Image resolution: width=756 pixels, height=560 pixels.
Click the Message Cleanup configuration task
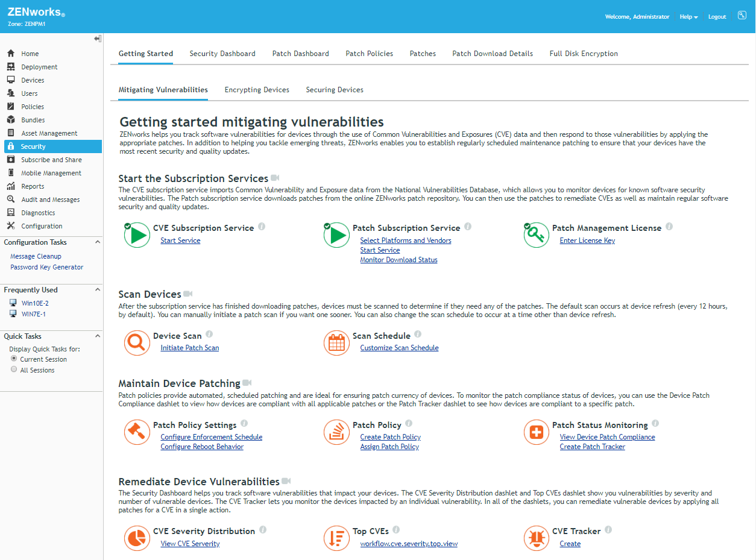pos(36,256)
